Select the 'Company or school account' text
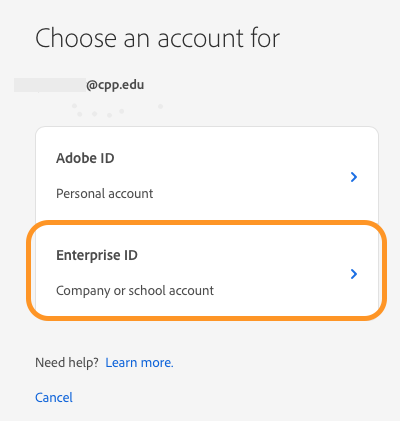This screenshot has width=400, height=421. 135,291
